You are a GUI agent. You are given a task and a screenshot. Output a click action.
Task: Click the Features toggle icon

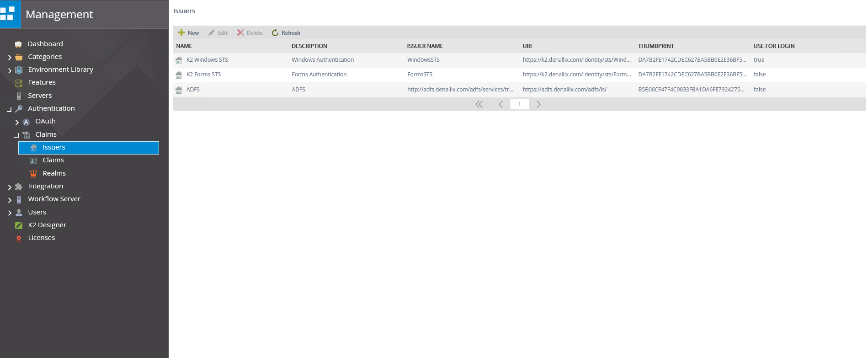[19, 83]
